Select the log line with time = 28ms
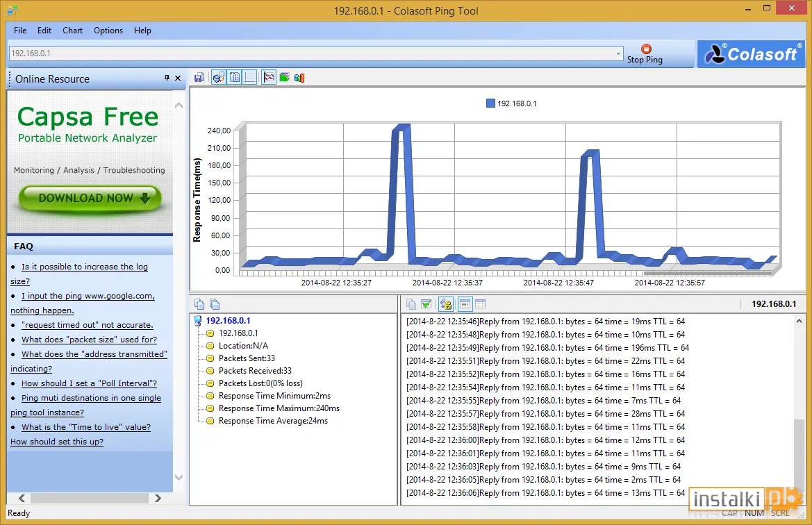Image resolution: width=812 pixels, height=525 pixels. (545, 414)
